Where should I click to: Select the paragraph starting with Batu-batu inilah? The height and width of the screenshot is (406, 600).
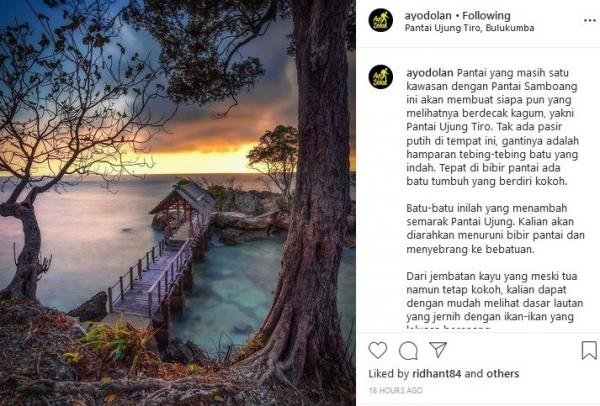[496, 228]
